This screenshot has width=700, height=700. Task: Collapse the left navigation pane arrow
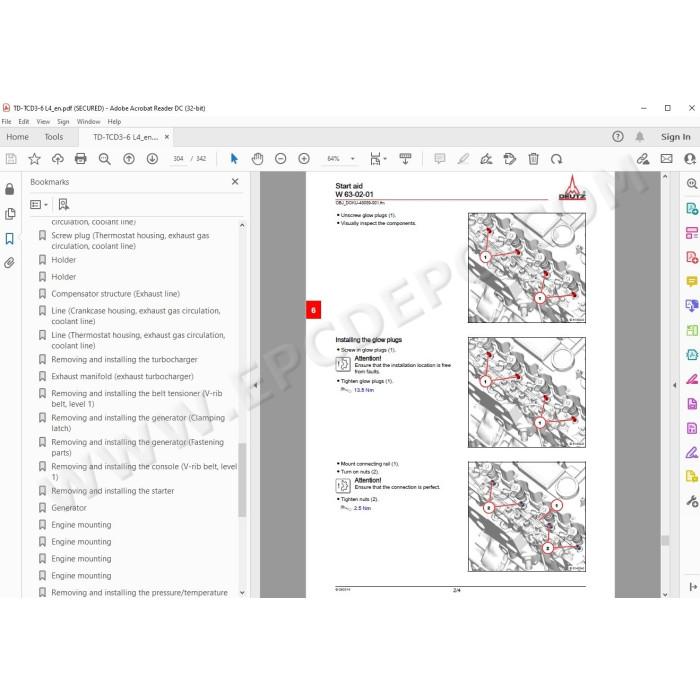(x=255, y=385)
